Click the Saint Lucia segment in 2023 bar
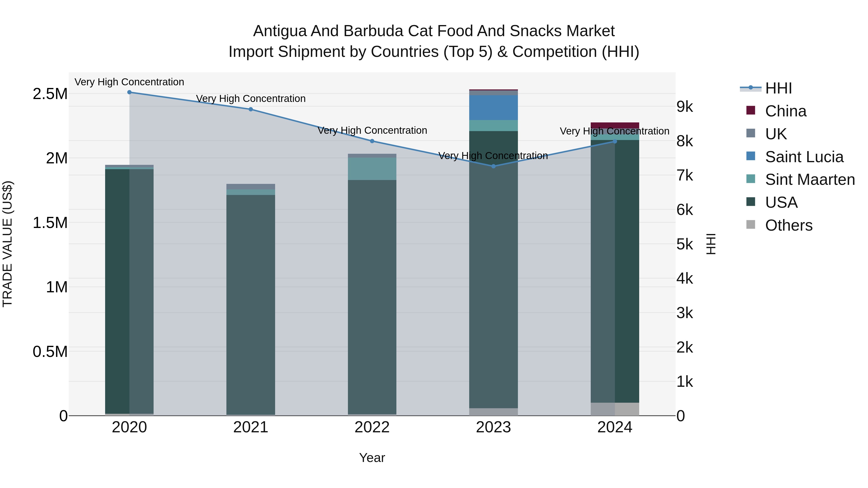The height and width of the screenshot is (488, 868). click(x=493, y=108)
